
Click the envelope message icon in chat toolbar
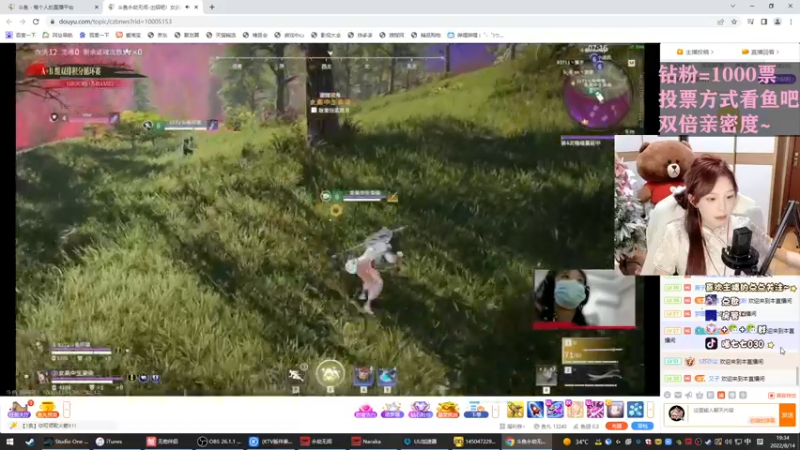[678, 395]
